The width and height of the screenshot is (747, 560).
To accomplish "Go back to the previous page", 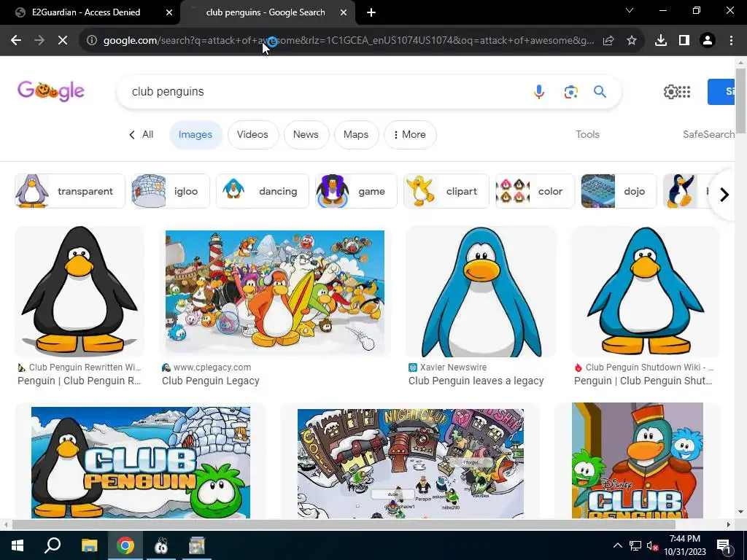I will (16, 41).
